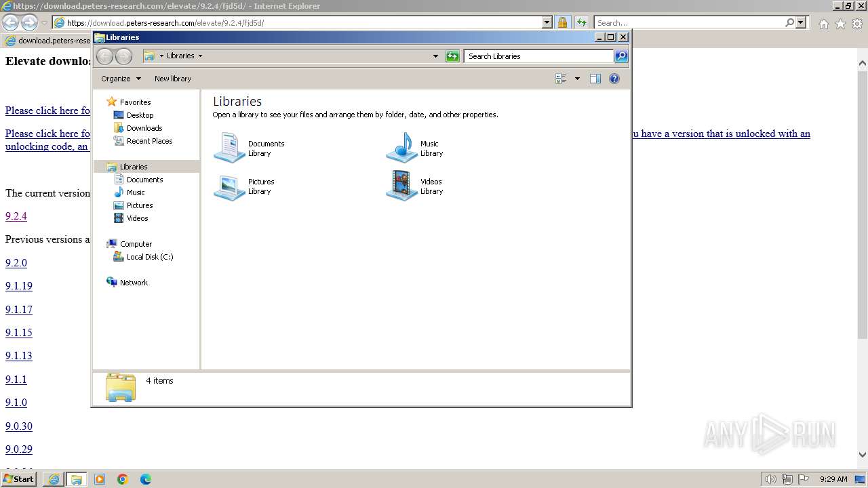Select Favorites in navigation pane

coord(135,102)
